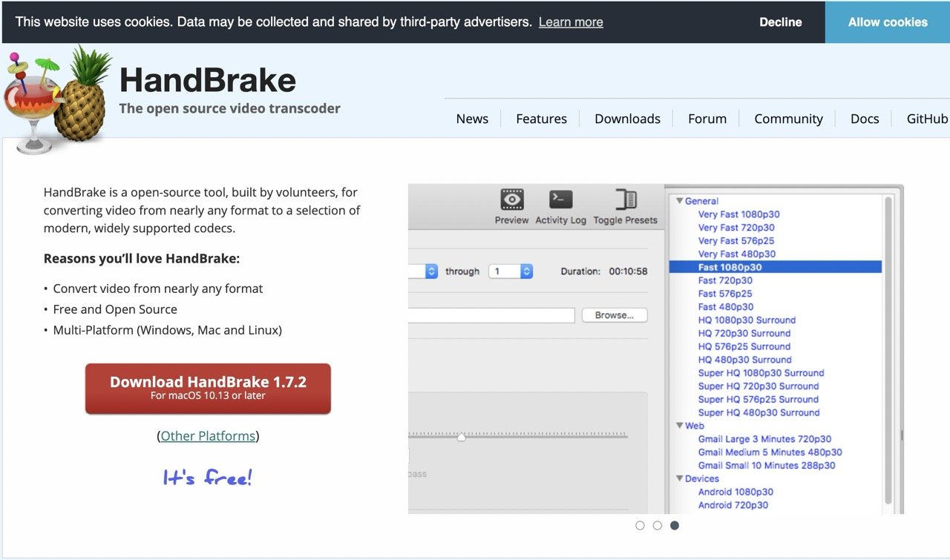This screenshot has height=560, width=950.
Task: Open the Downloads menu item
Action: click(627, 118)
